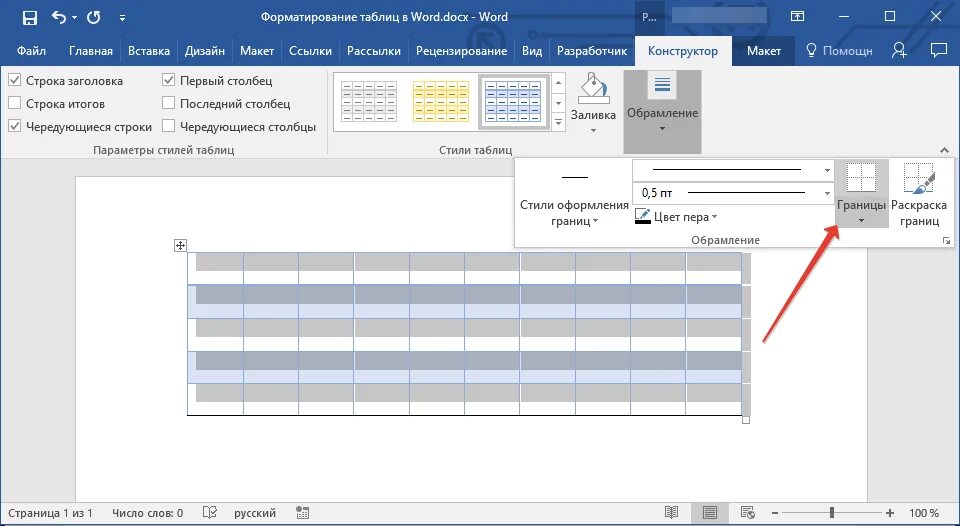Open the Заливка dropdown arrow
Viewport: 960px width, 526px height.
pyautogui.click(x=593, y=130)
